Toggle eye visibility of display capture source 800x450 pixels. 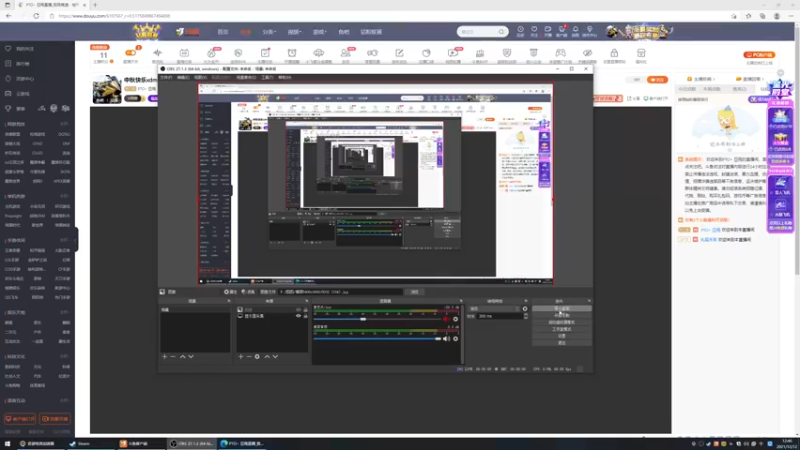(298, 316)
